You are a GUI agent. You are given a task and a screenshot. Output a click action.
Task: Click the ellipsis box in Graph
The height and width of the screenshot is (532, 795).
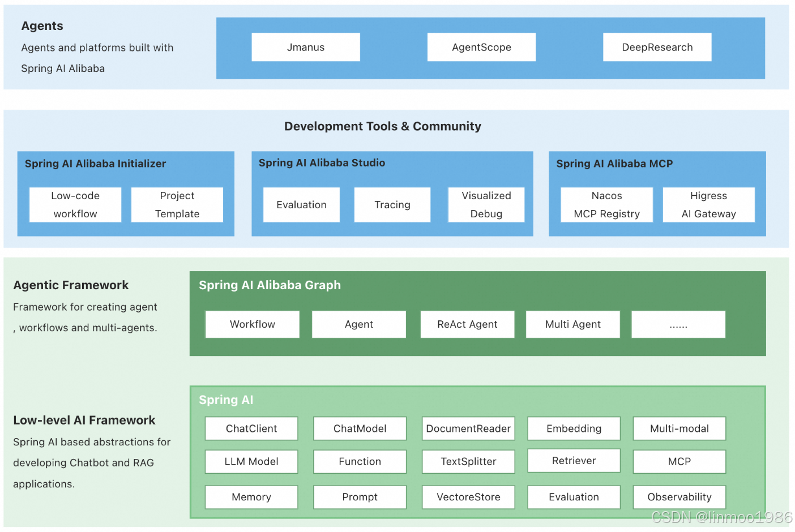(x=678, y=324)
